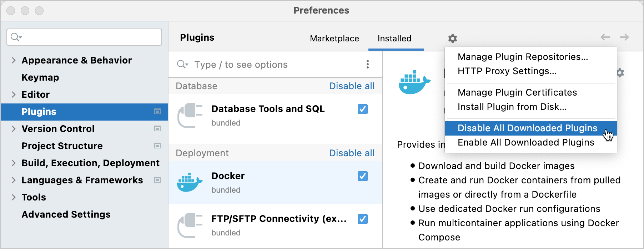Uncheck the Database Tools and SQL checkbox
This screenshot has width=644, height=249.
click(362, 109)
